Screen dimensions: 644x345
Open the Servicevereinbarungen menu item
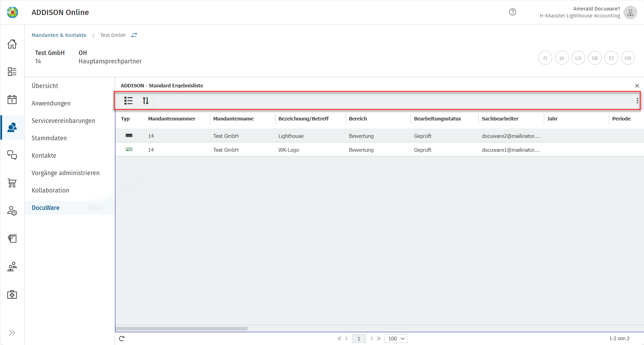[x=63, y=121]
